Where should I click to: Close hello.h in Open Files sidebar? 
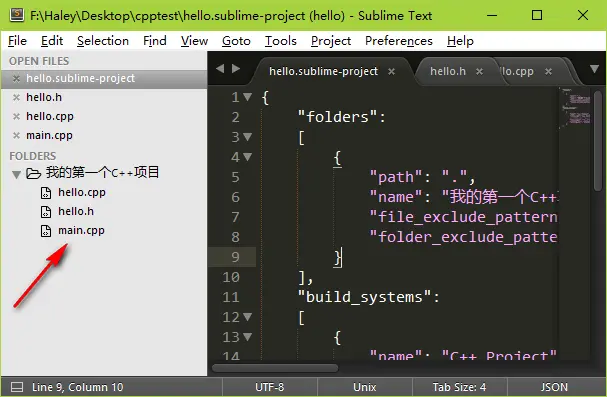16,98
